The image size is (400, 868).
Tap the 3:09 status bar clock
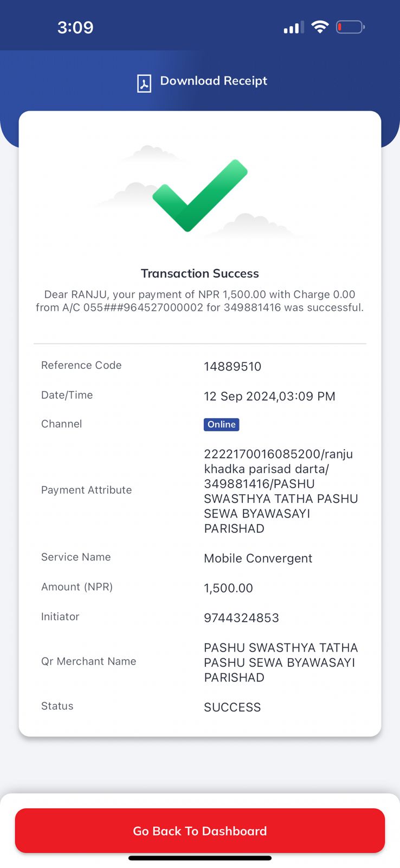coord(75,27)
